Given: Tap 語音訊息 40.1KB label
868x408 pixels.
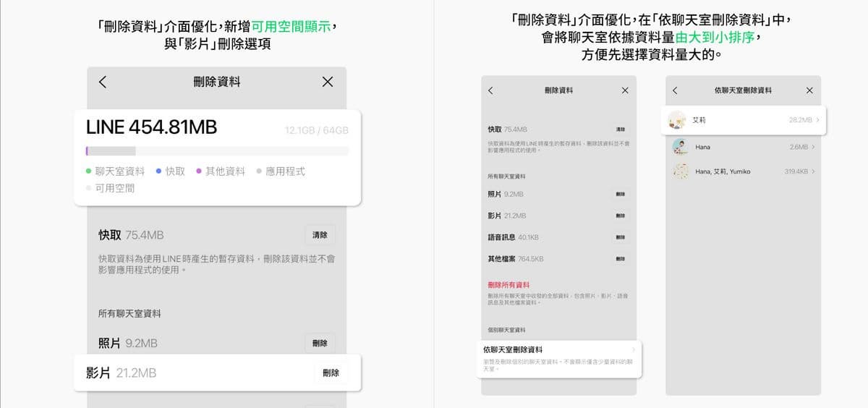Looking at the screenshot, I should click(x=513, y=237).
